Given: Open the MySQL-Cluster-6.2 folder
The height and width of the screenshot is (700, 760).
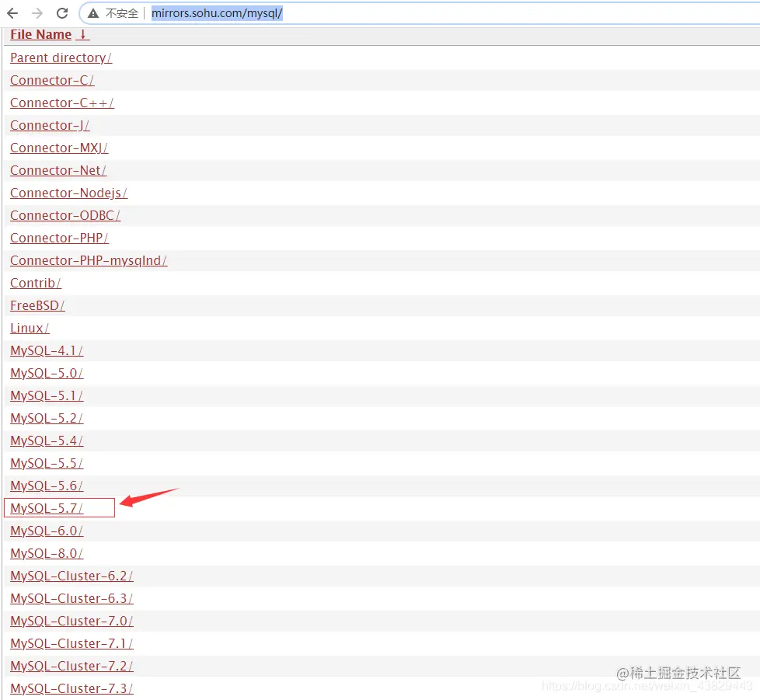Looking at the screenshot, I should click(71, 576).
